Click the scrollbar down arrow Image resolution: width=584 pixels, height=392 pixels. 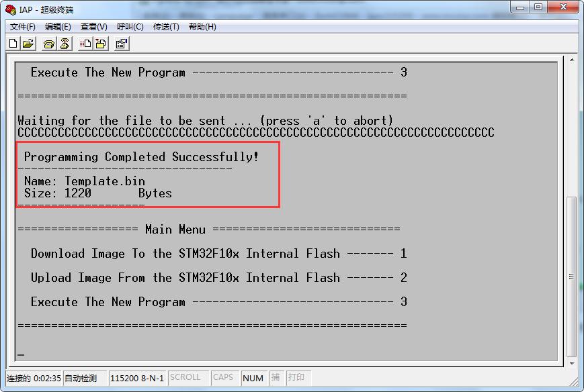572,363
